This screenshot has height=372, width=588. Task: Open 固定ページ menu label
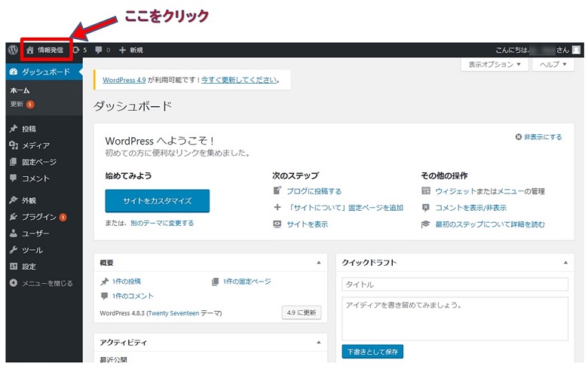39,162
